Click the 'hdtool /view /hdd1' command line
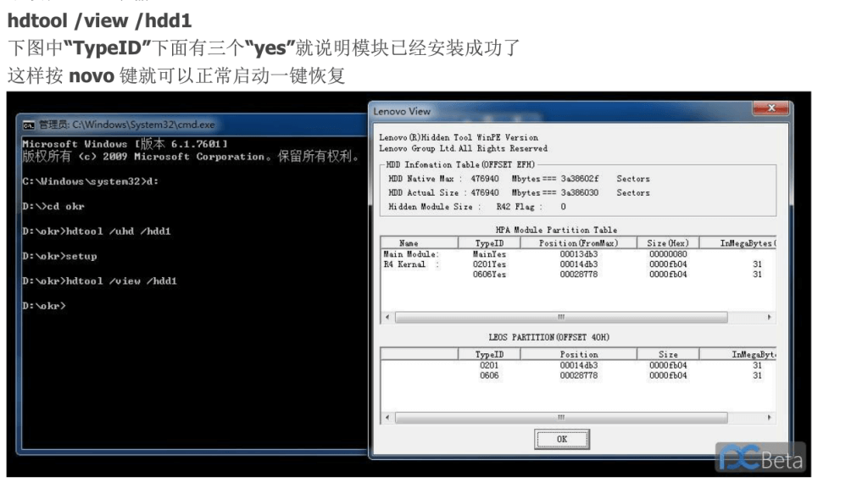Image resolution: width=868 pixels, height=494 pixels. coord(100,281)
